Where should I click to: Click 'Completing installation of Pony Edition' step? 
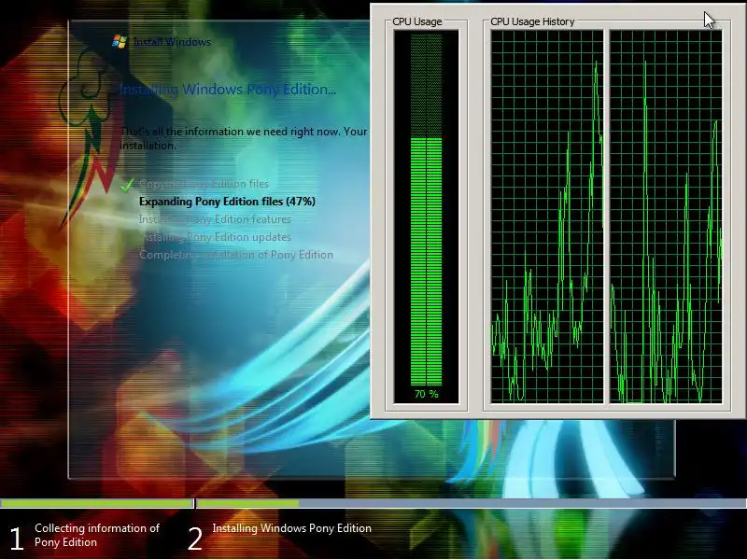point(236,255)
